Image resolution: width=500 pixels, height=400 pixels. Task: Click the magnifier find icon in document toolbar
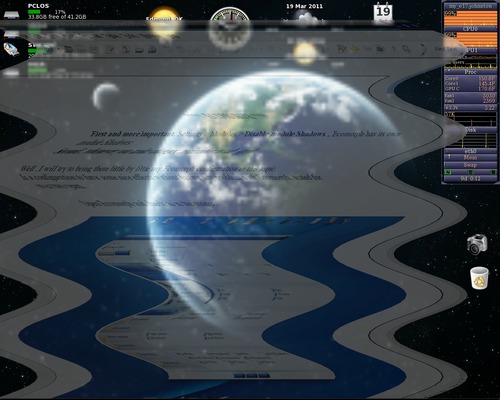pos(406,49)
